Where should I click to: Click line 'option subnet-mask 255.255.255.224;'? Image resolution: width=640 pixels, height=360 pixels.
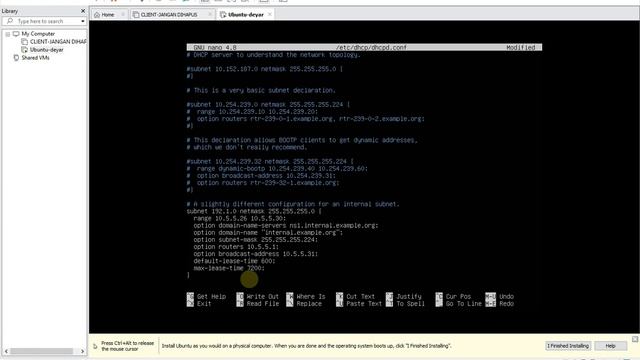click(x=256, y=240)
